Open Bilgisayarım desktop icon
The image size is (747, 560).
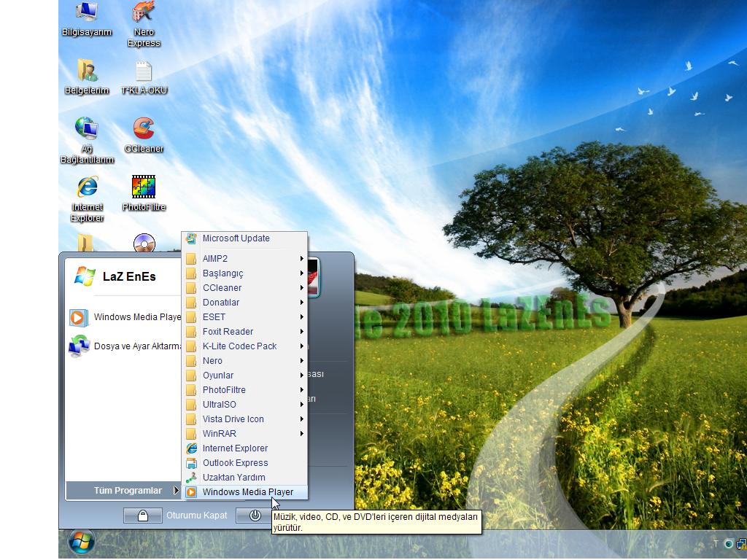coord(87,20)
